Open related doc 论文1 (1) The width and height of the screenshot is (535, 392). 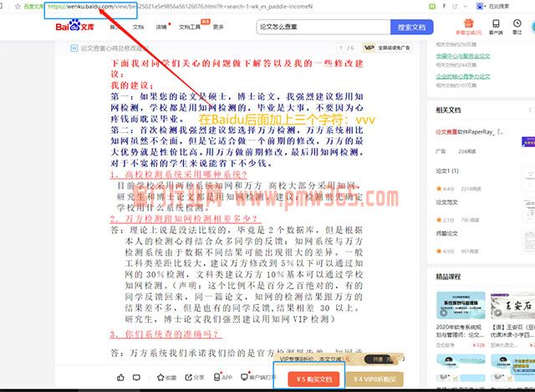(x=447, y=171)
